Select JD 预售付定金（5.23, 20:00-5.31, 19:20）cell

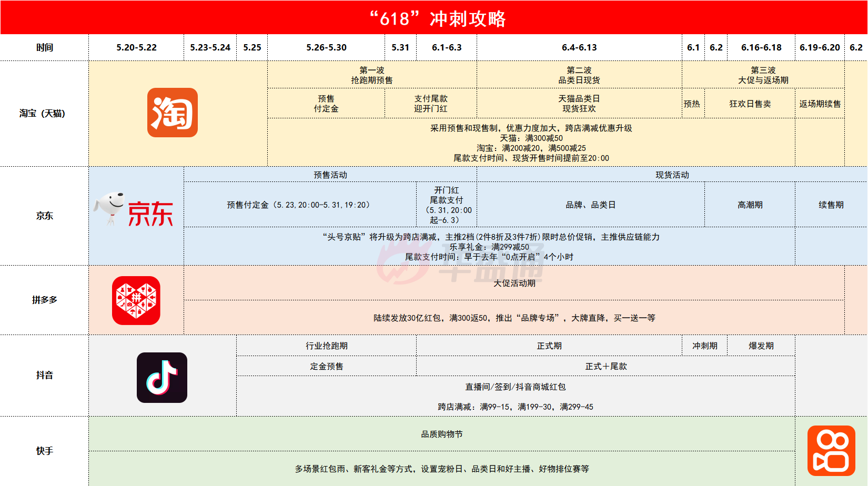(x=300, y=205)
